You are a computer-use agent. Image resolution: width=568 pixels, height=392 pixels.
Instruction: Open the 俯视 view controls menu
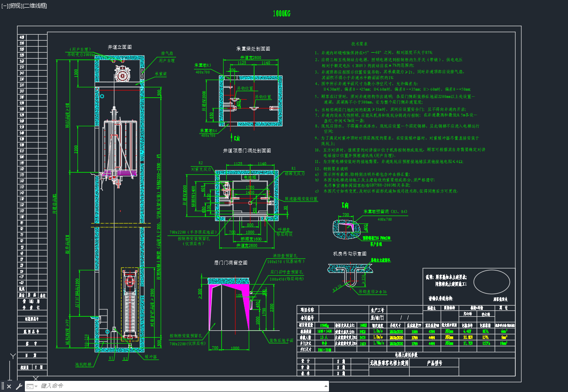[x=15, y=6]
